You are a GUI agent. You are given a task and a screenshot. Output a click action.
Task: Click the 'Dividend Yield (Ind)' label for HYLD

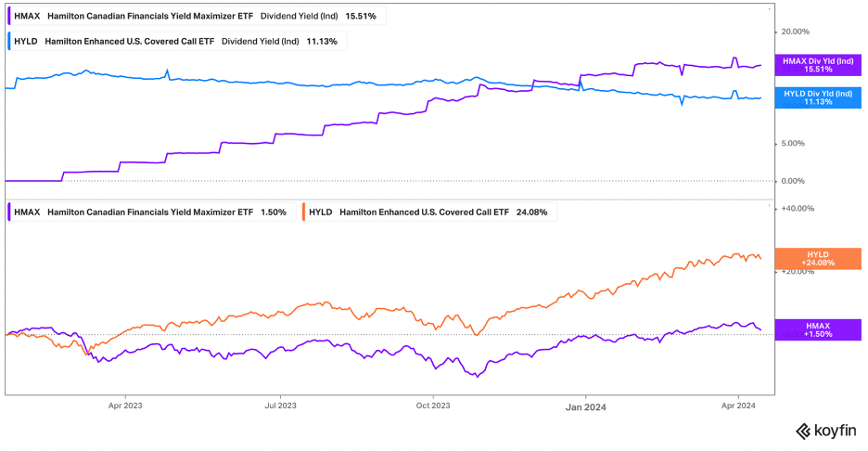pos(259,41)
